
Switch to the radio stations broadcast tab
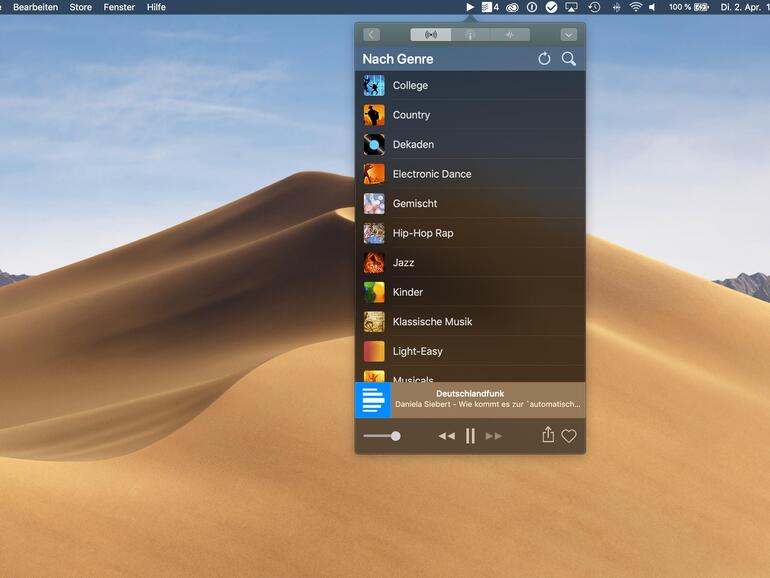coord(431,34)
